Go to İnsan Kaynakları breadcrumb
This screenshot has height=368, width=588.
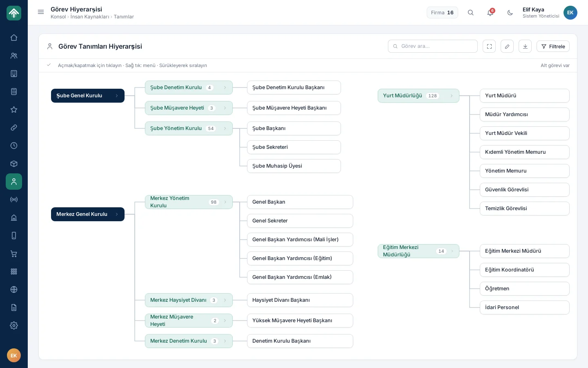[90, 17]
